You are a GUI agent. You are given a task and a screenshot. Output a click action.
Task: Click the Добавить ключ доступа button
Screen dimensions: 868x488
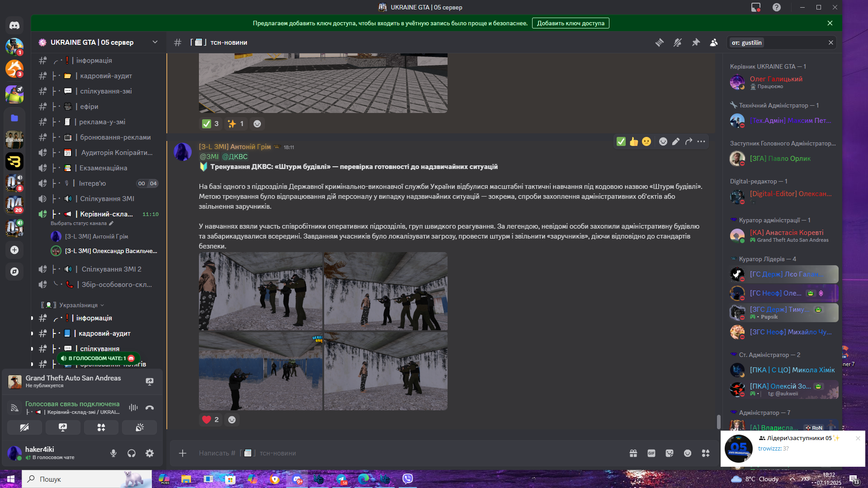pos(571,23)
